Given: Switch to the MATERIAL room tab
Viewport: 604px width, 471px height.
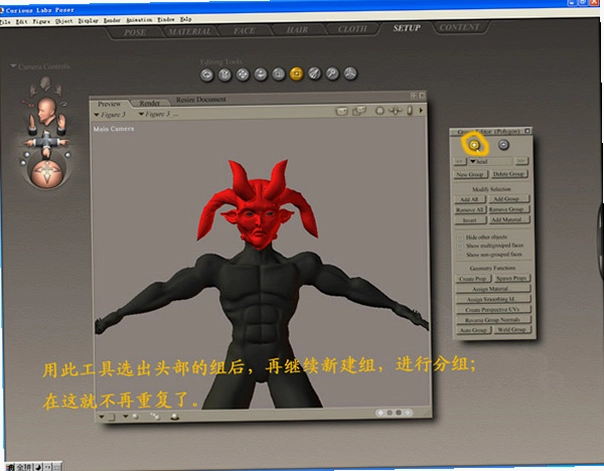Looking at the screenshot, I should [190, 32].
